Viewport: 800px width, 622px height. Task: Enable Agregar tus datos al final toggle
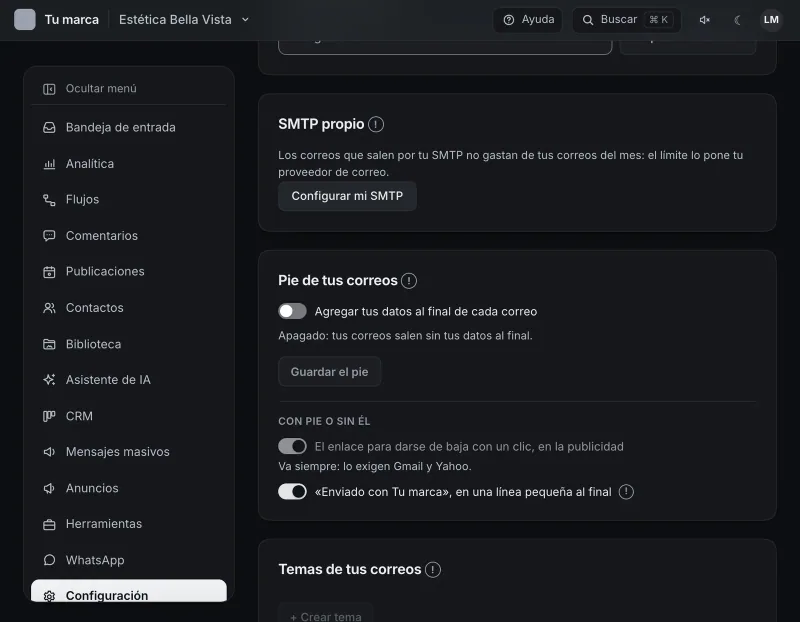(x=292, y=311)
